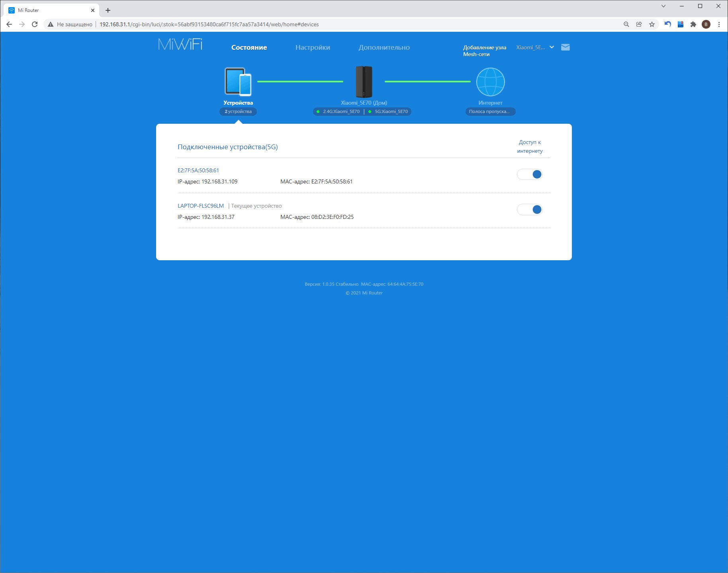Click the Доступ к интернету column header
Image resolution: width=728 pixels, height=573 pixels.
(530, 146)
